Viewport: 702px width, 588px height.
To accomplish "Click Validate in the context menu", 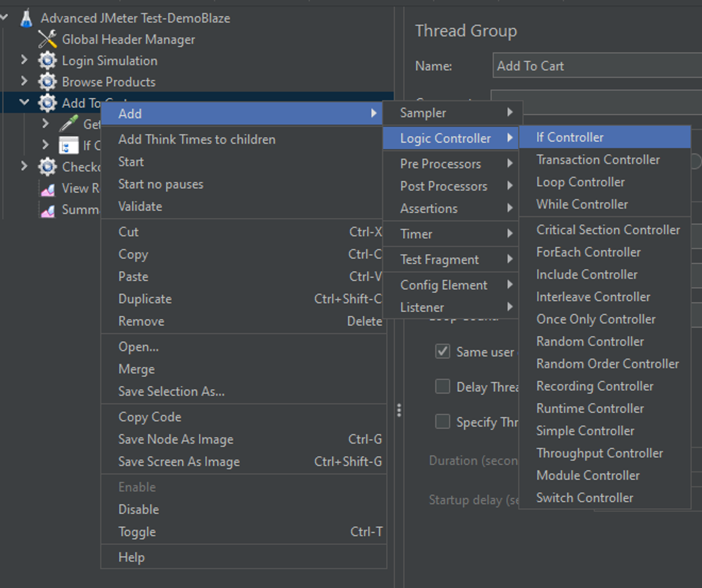I will tap(244, 206).
